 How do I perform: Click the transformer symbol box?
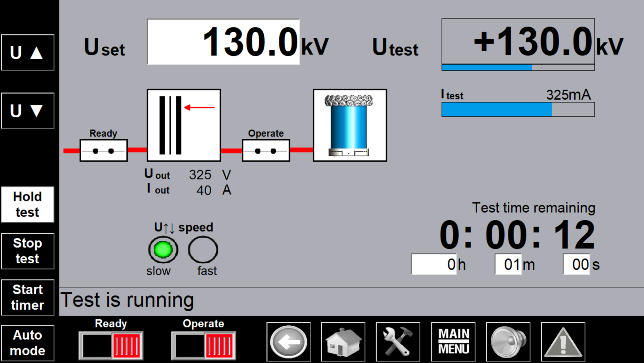[x=184, y=125]
